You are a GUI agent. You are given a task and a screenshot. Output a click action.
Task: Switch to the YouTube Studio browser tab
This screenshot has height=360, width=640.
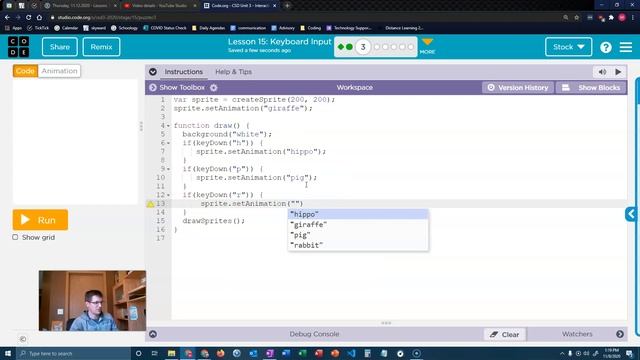[159, 6]
